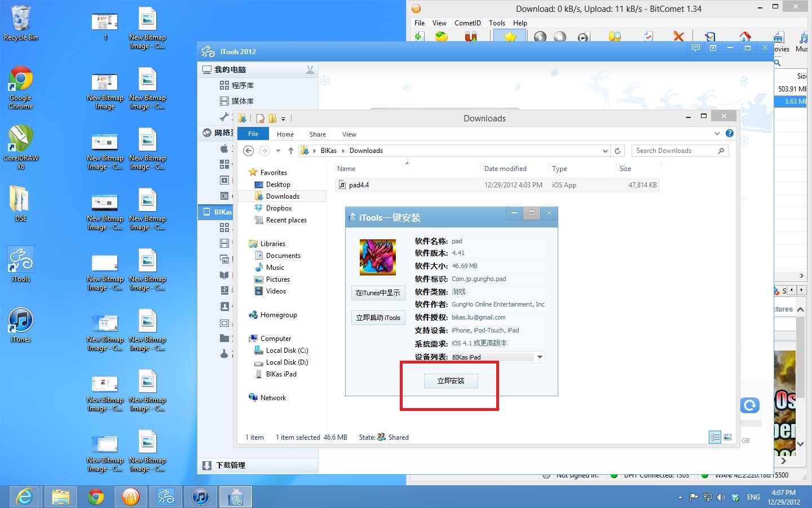Click the iTools title bar menu dropdown icon

click(x=713, y=49)
